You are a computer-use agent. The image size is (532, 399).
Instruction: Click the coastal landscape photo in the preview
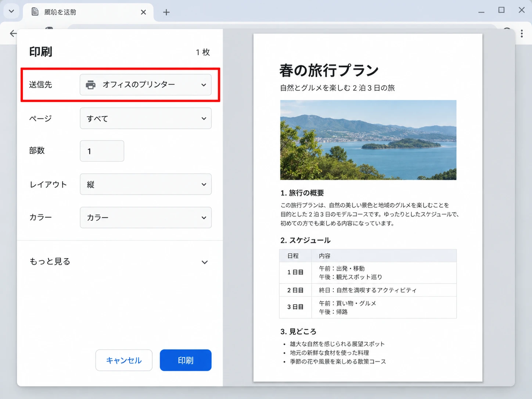[368, 140]
